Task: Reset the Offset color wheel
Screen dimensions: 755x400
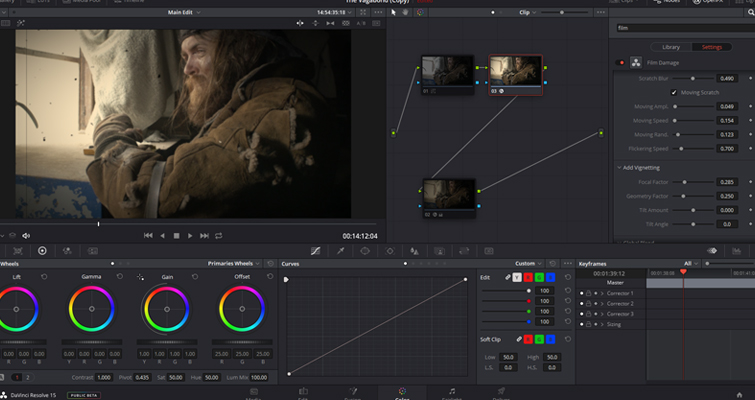Action: point(268,277)
